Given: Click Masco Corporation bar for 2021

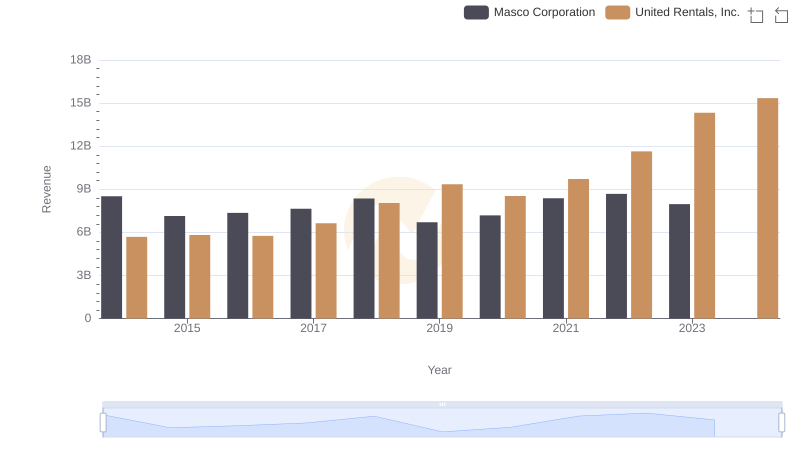Looking at the screenshot, I should click(553, 258).
